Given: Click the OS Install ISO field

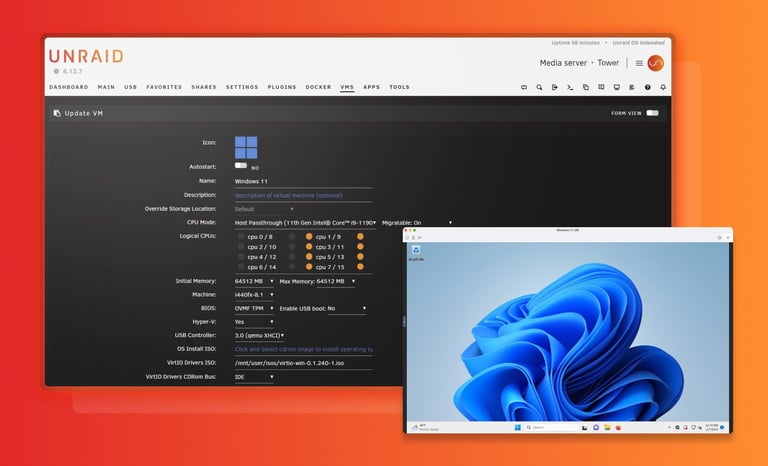Looking at the screenshot, I should (x=303, y=349).
